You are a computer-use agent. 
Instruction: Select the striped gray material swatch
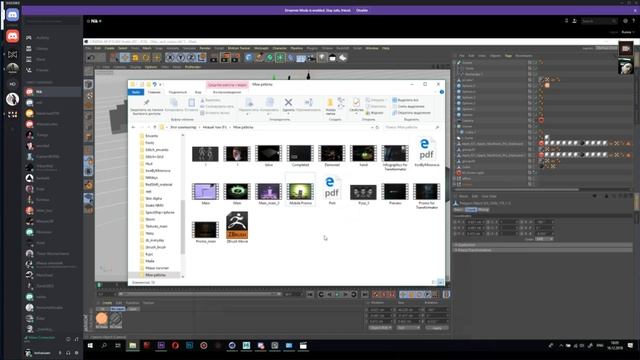(116, 319)
